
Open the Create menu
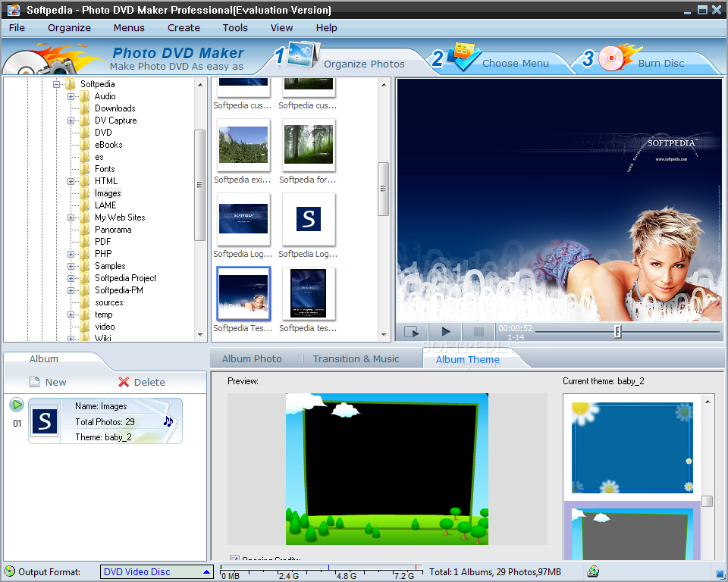coord(184,28)
